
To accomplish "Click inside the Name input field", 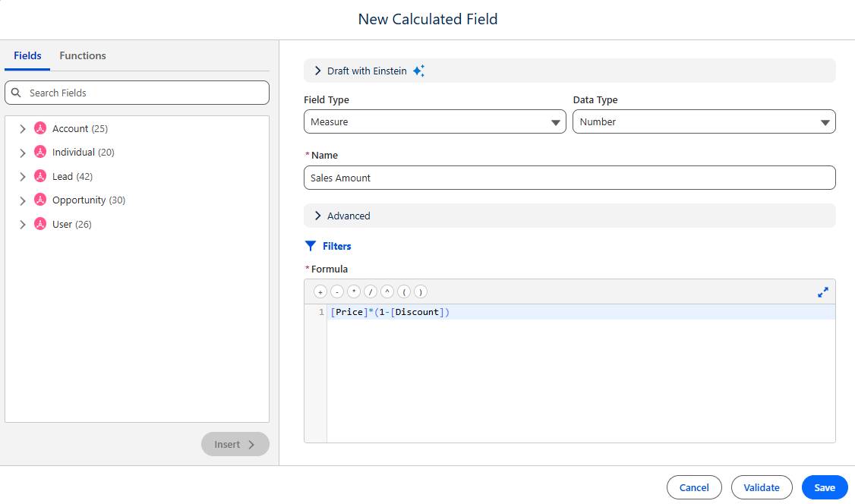I will coord(569,177).
